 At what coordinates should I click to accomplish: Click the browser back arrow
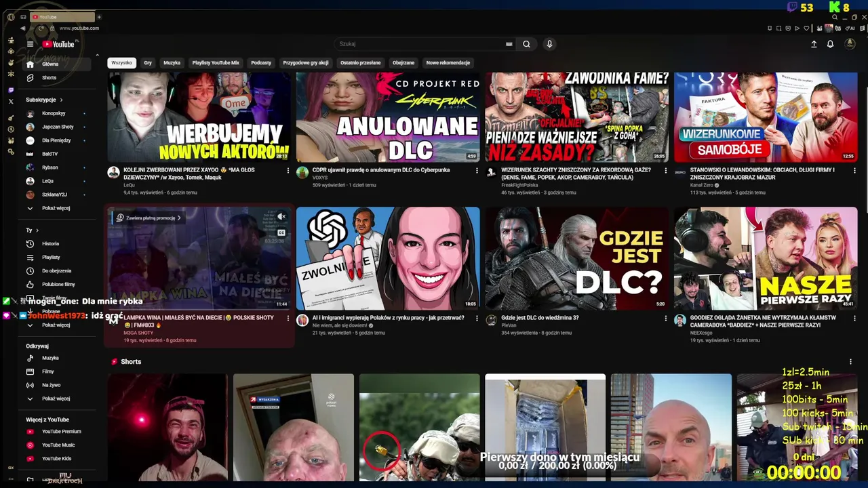[22, 28]
